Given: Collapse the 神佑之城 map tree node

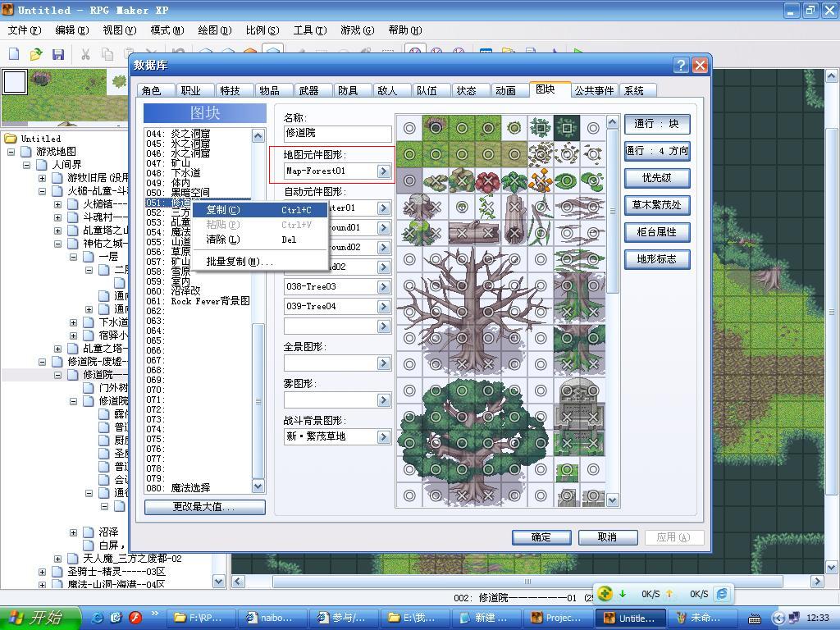Looking at the screenshot, I should pos(58,244).
